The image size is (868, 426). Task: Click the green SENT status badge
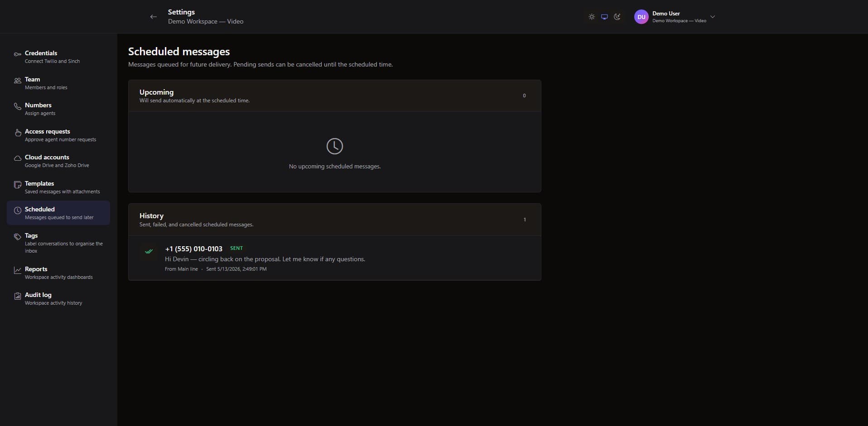(x=236, y=248)
